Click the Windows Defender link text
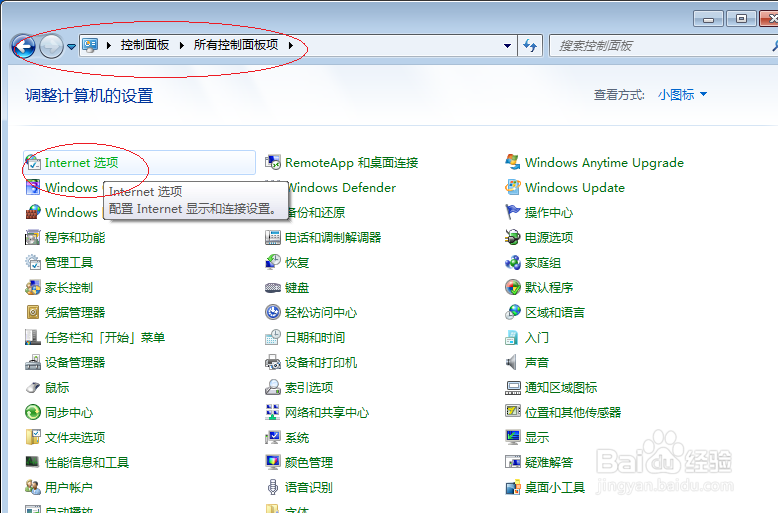Screen dimensions: 778x513 click(x=342, y=188)
